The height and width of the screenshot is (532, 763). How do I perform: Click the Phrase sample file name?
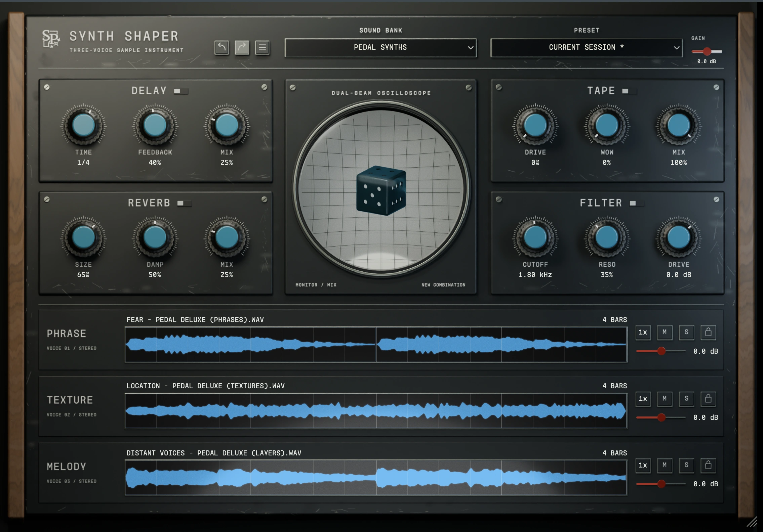tap(195, 320)
